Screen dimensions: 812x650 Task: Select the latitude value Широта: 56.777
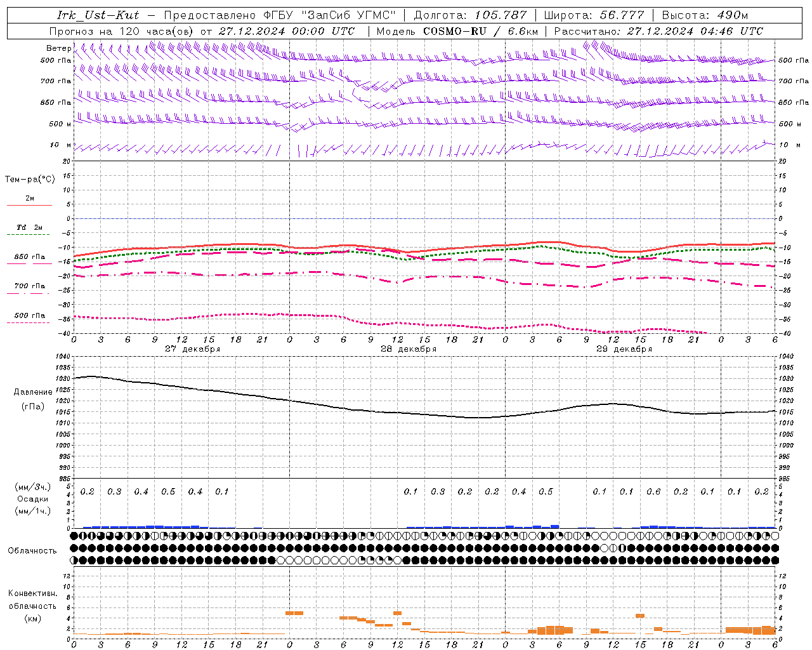click(x=594, y=15)
